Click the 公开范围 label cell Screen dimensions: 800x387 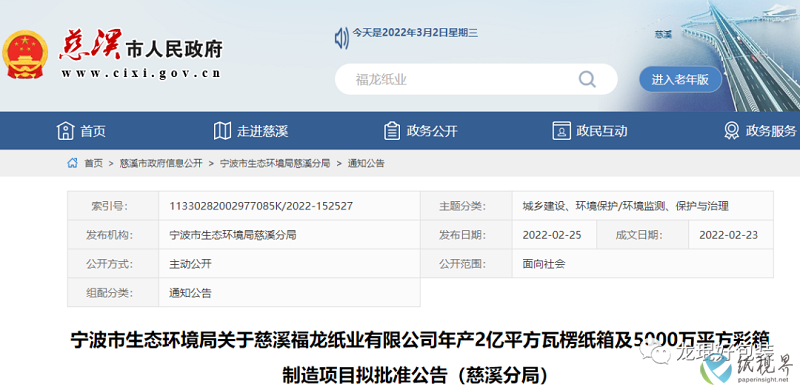(466, 264)
